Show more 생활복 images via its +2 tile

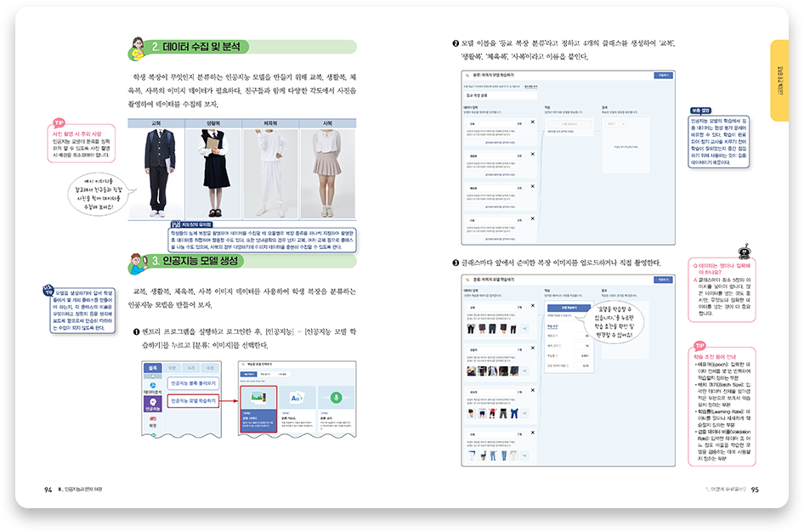pos(524,371)
